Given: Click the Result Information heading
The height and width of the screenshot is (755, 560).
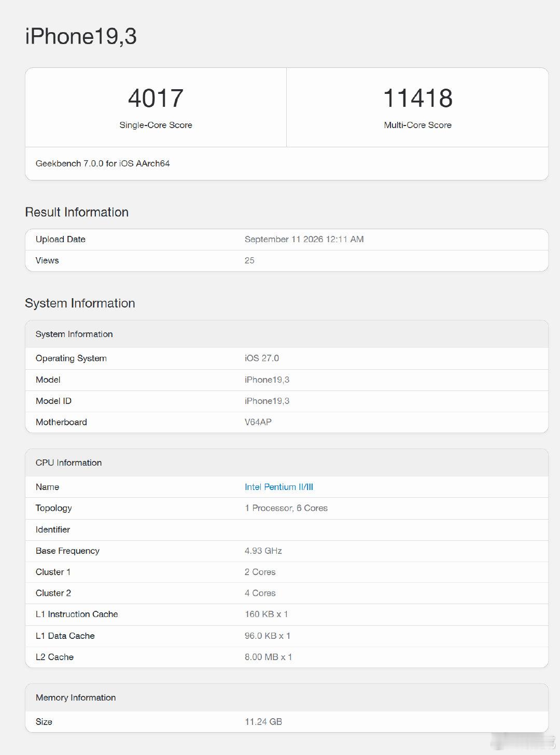Looking at the screenshot, I should 77,212.
